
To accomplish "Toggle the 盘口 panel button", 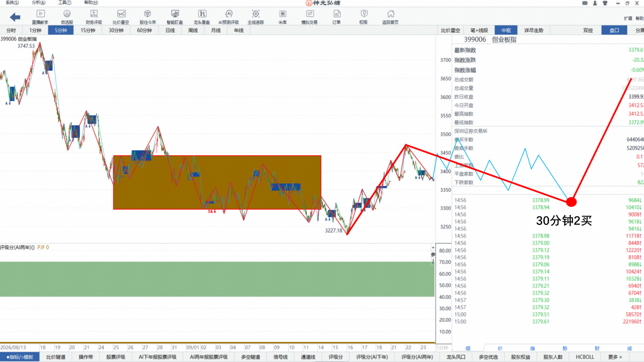I will (x=614, y=30).
